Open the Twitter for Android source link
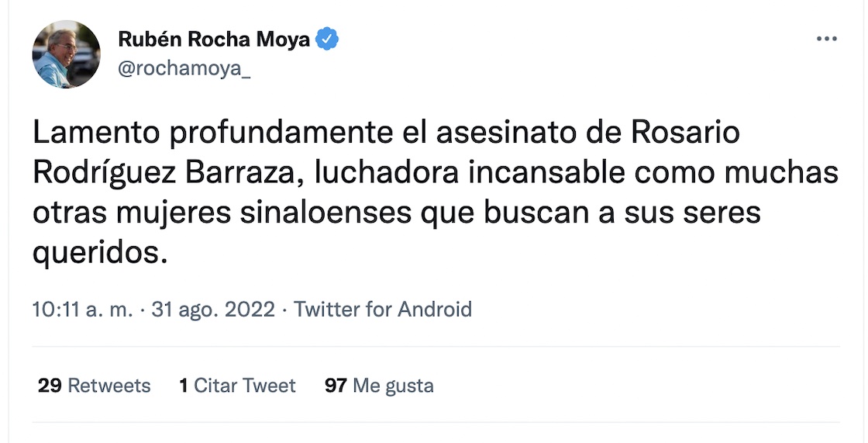Image resolution: width=868 pixels, height=443 pixels. coord(383,310)
